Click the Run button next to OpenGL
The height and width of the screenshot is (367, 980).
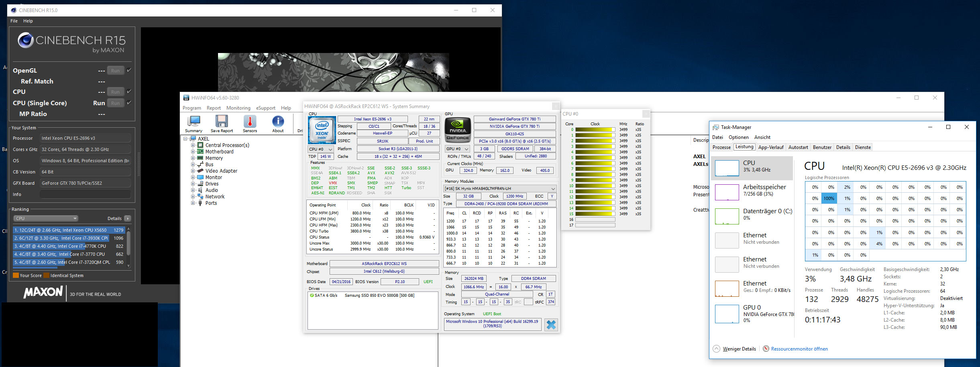click(115, 71)
